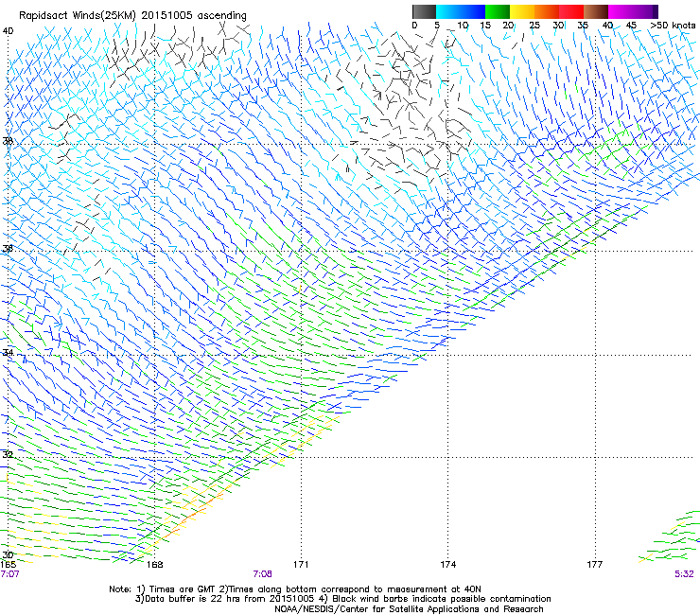Click the purple time stamp '7:08'
The width and height of the screenshot is (700, 615).
(x=263, y=573)
